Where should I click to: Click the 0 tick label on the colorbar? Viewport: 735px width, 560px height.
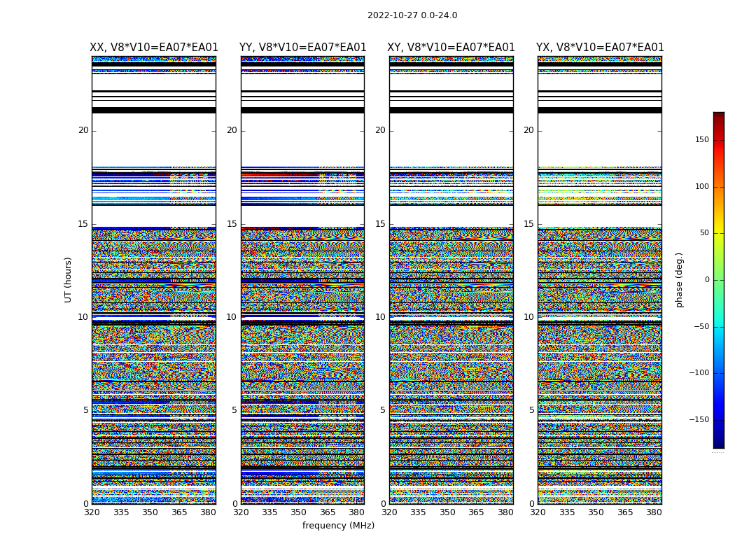[706, 280]
